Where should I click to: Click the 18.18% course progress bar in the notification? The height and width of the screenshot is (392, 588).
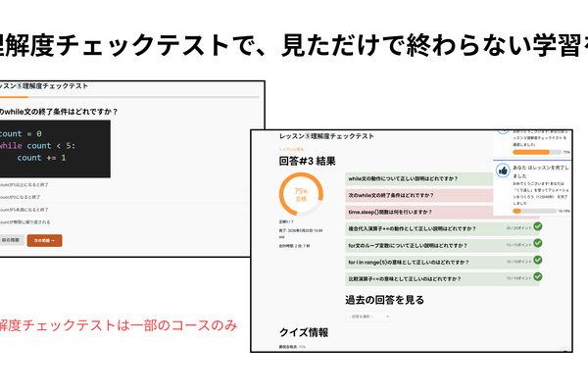(534, 212)
